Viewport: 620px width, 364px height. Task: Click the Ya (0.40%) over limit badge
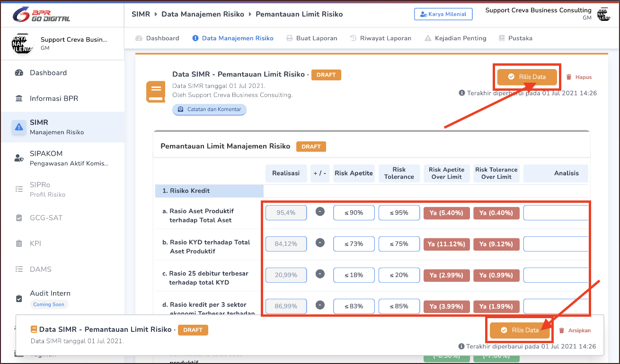pyautogui.click(x=496, y=213)
